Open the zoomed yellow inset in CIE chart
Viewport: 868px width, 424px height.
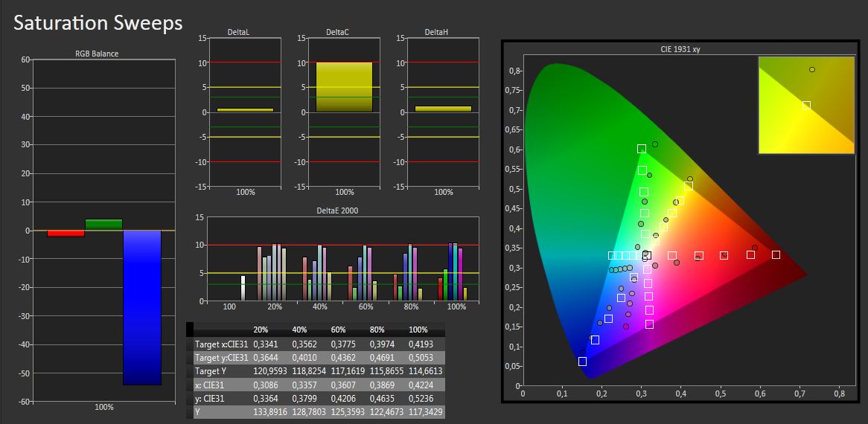806,105
